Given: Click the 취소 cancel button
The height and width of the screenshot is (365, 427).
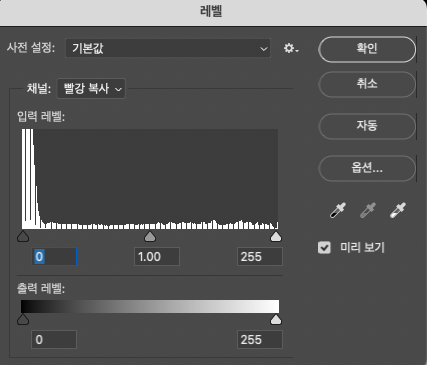Looking at the screenshot, I should click(x=367, y=84).
